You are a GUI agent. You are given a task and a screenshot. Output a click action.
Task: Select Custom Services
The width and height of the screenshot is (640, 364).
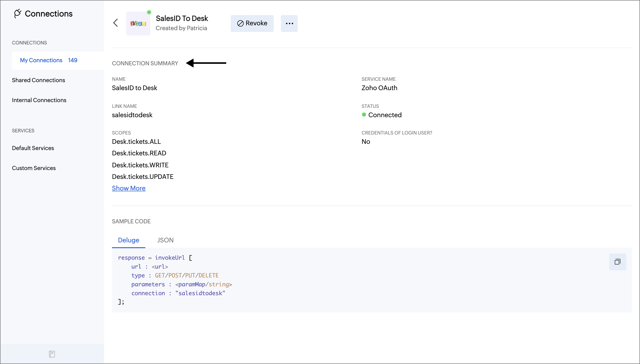(34, 168)
